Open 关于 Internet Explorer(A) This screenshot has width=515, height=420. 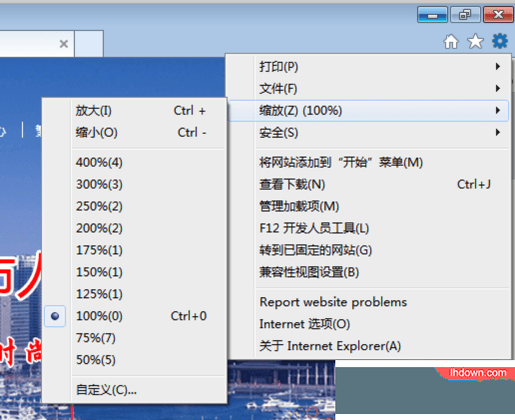point(368,346)
